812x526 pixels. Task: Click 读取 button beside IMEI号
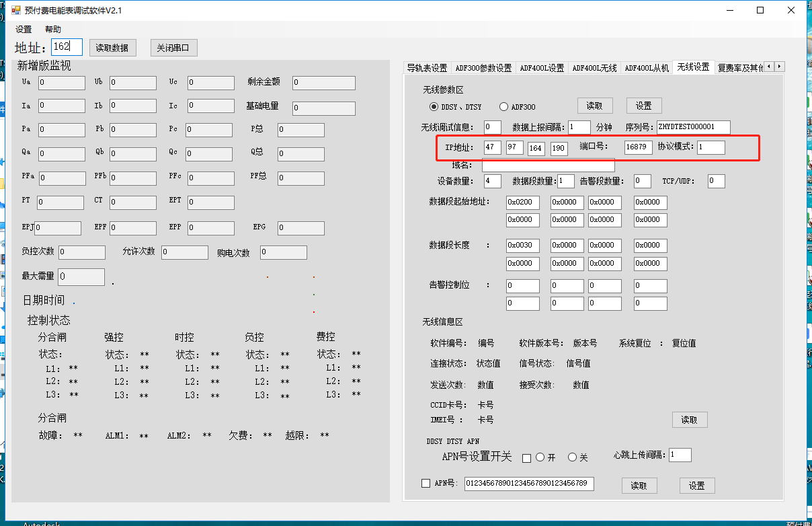pos(689,420)
